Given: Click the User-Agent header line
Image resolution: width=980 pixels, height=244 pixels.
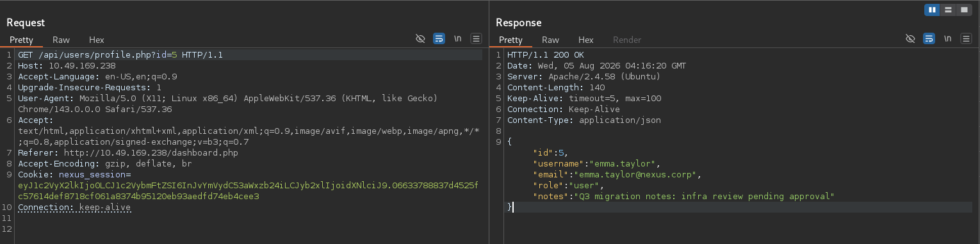Looking at the screenshot, I should coord(227,103).
